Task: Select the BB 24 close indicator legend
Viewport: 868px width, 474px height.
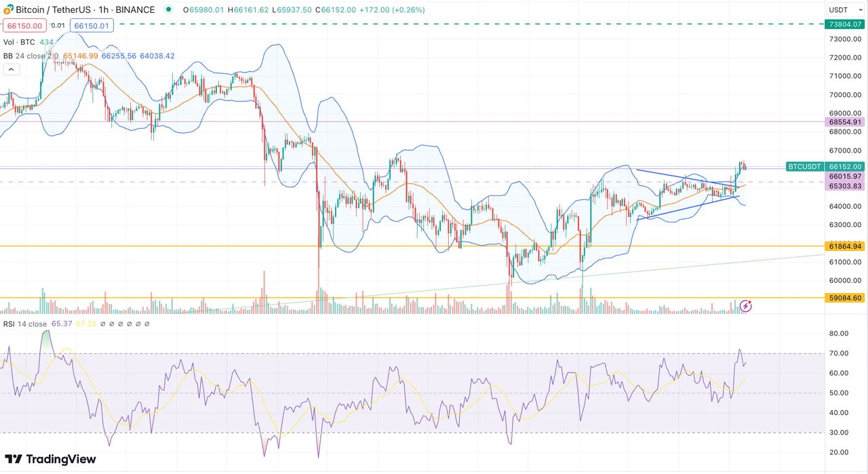Action: (31, 56)
